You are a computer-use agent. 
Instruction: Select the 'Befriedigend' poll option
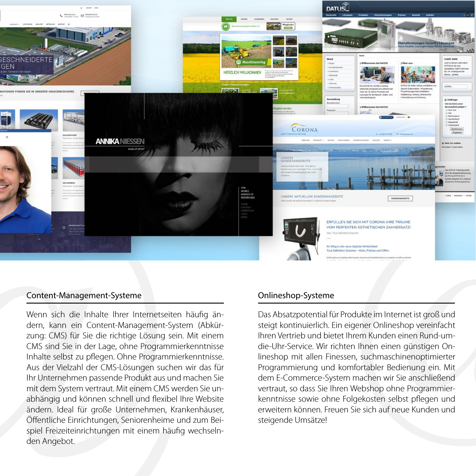[447, 116]
